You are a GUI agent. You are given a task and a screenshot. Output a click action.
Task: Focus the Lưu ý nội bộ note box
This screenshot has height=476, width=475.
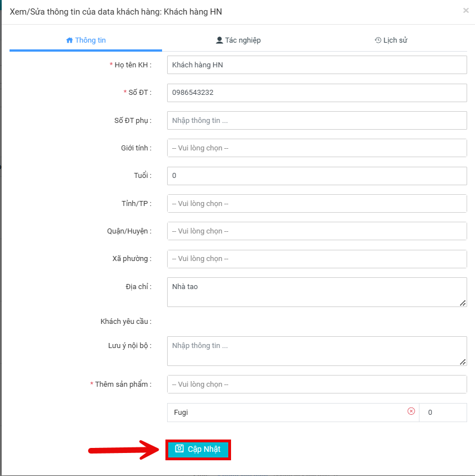coord(314,351)
